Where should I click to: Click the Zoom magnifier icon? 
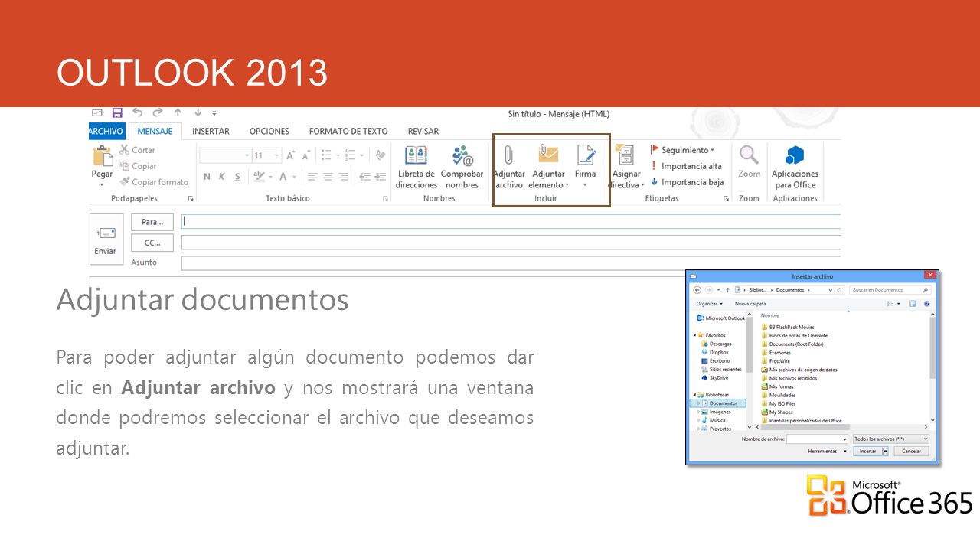tap(749, 155)
